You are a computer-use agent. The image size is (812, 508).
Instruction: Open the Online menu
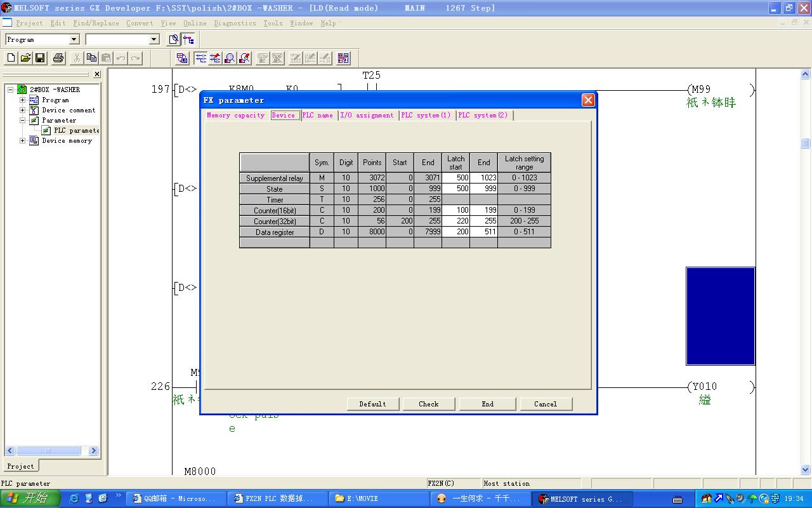pos(195,23)
